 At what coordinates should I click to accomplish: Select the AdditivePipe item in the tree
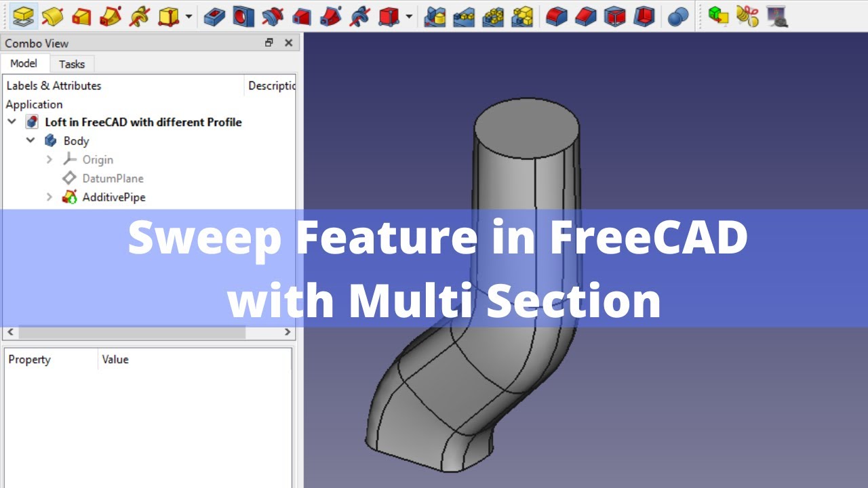(114, 197)
